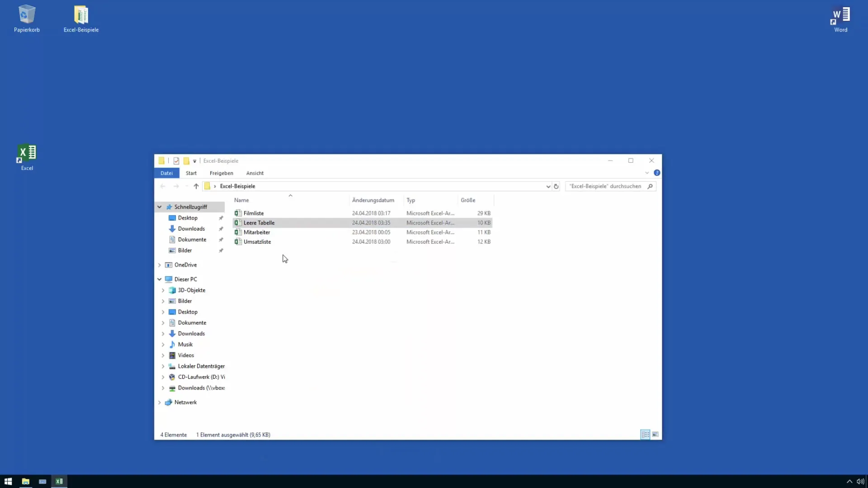
Task: Click the Freigeben menu item
Action: (x=221, y=173)
